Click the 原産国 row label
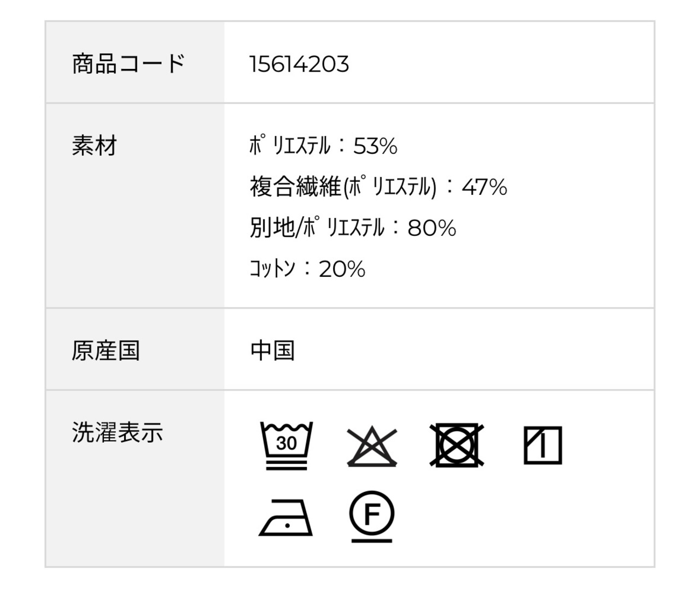This screenshot has height=597, width=700. tap(106, 351)
